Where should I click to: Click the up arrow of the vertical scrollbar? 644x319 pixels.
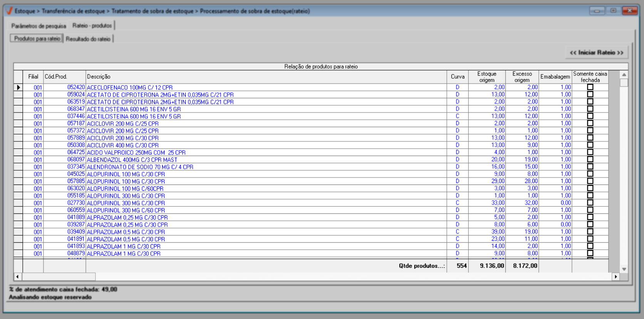pyautogui.click(x=624, y=75)
